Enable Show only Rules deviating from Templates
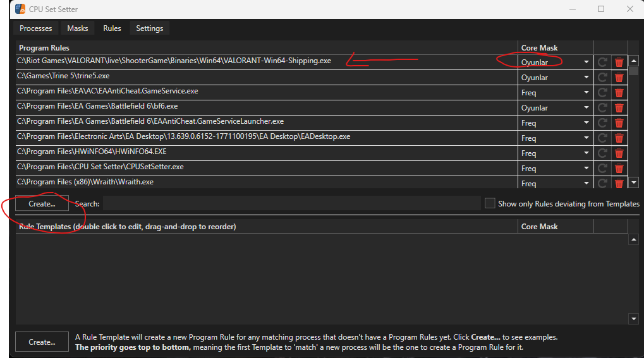644x358 pixels. (490, 203)
